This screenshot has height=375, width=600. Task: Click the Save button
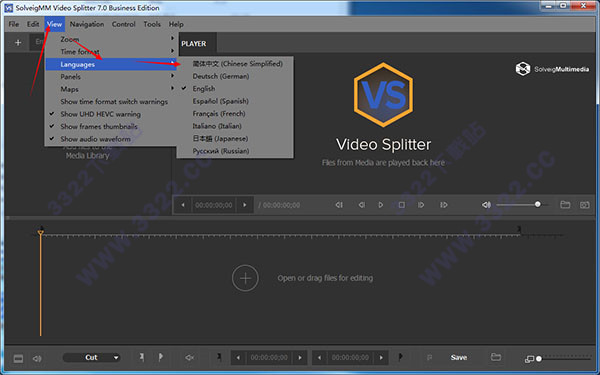pos(459,357)
